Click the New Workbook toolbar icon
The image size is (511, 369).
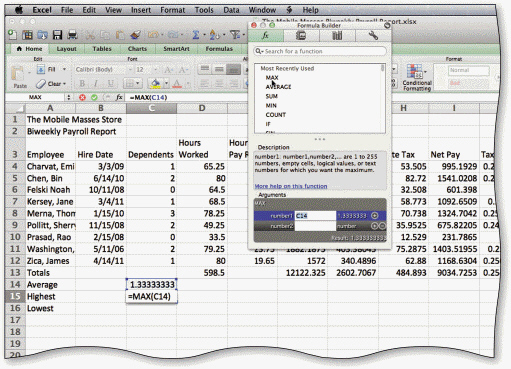tap(12, 34)
